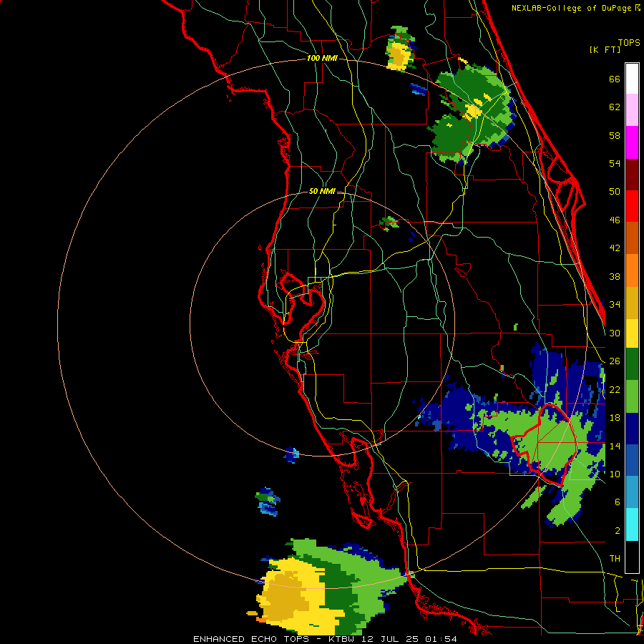Click the "TH" legend label
644x644 pixels.
(x=615, y=559)
